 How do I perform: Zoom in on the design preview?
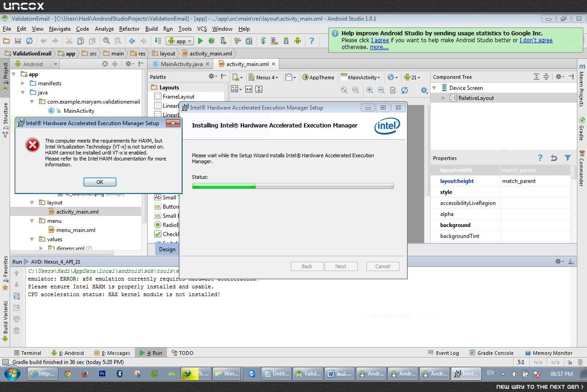pyautogui.click(x=369, y=90)
